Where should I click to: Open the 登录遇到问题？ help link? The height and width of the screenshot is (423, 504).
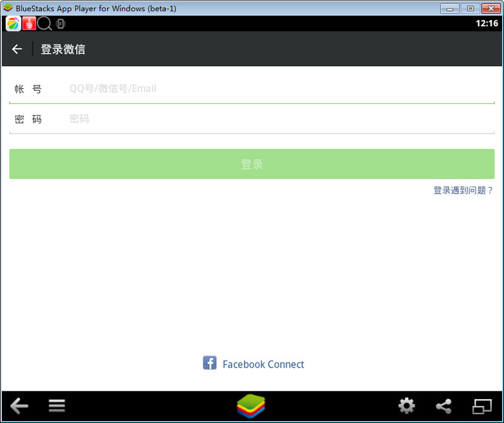coord(463,190)
